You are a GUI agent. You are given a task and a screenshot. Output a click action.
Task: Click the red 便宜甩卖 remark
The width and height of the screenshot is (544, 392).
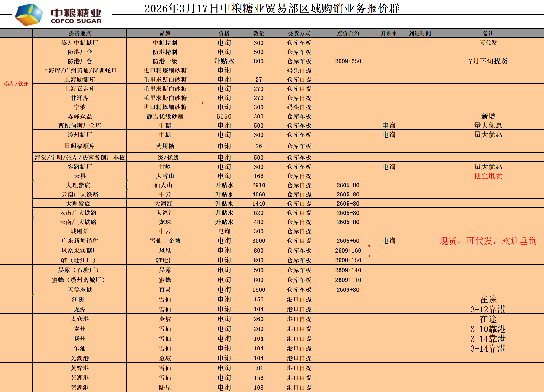tap(488, 176)
